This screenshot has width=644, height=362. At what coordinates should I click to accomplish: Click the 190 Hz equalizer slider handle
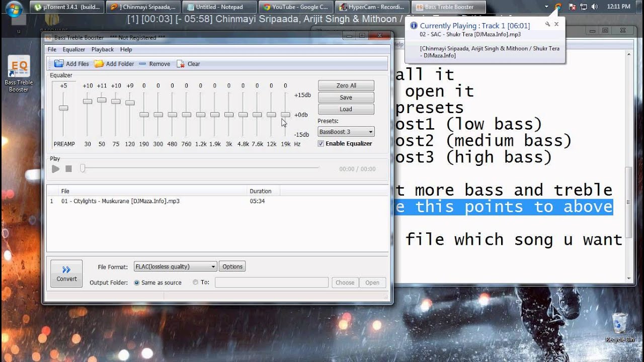tap(144, 115)
